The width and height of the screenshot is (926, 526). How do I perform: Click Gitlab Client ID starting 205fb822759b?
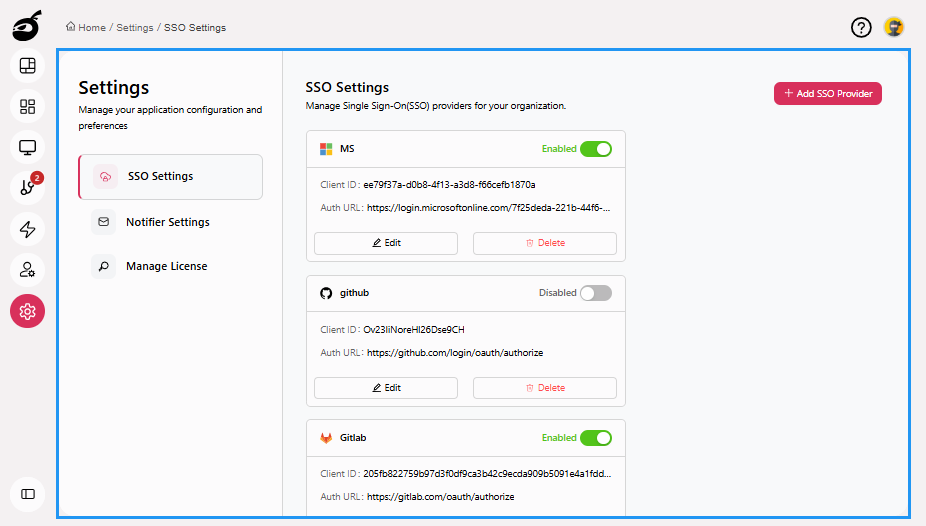point(487,473)
